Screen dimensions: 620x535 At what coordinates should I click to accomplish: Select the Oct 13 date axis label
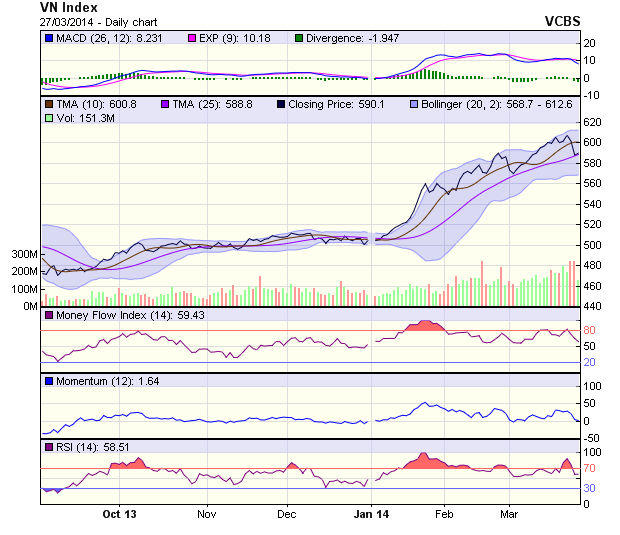pyautogui.click(x=118, y=514)
